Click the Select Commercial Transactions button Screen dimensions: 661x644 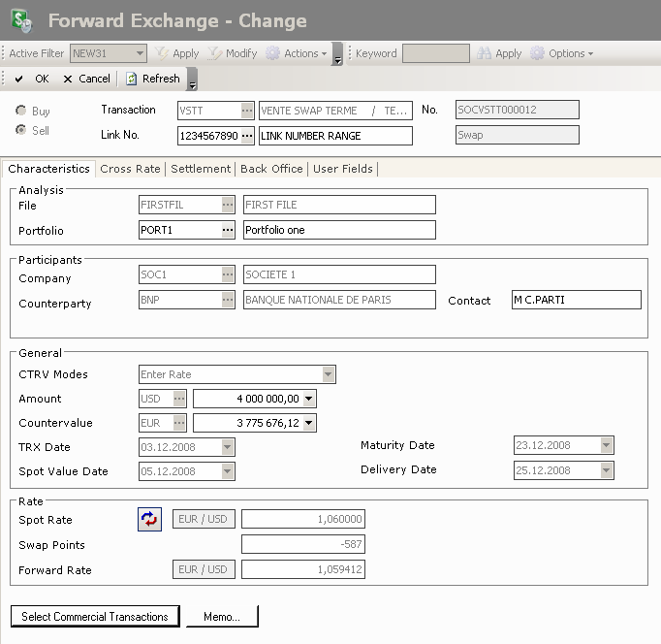[95, 617]
